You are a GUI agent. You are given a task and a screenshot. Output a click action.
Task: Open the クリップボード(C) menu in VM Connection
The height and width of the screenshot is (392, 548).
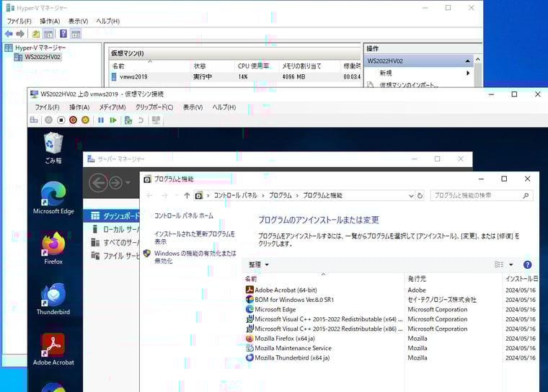pyautogui.click(x=154, y=107)
